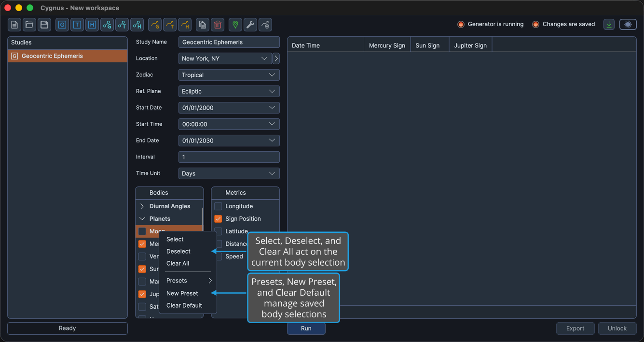
Task: Click the teal linked-nodes G icon
Action: (x=107, y=25)
